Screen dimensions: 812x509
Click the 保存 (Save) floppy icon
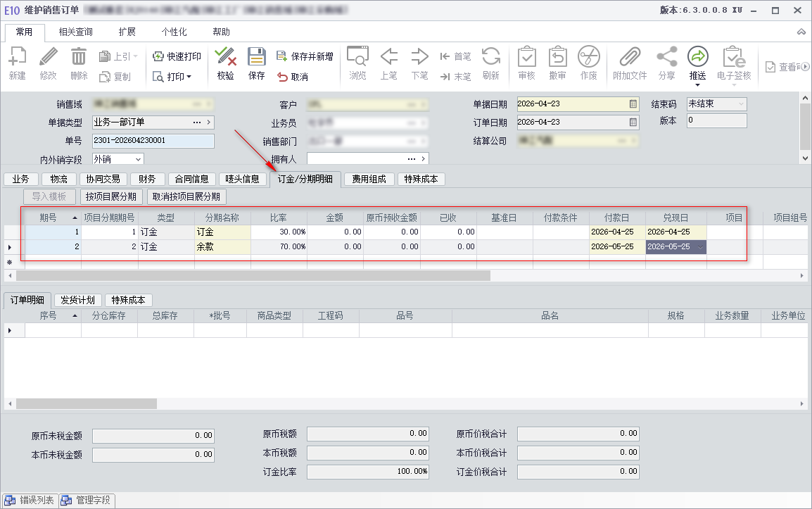[256, 63]
